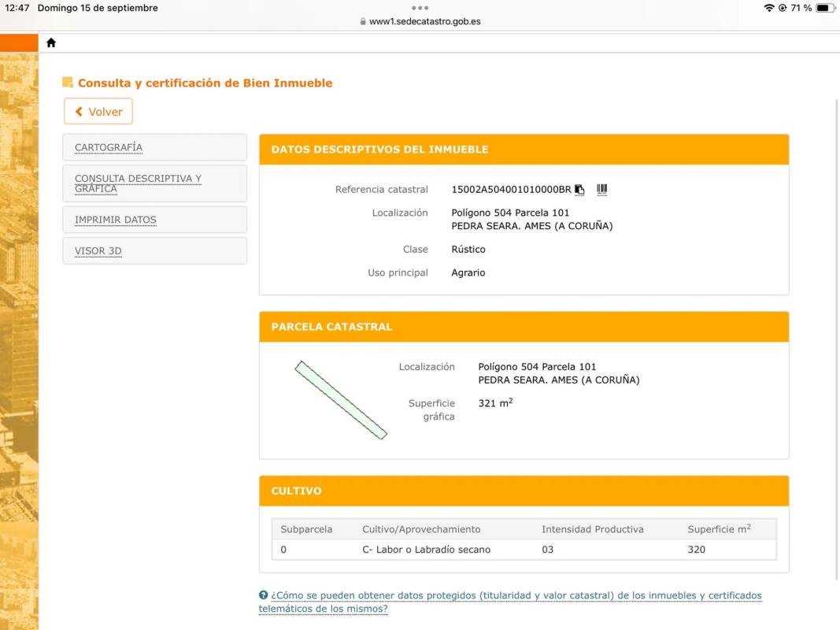Collapse the PARCELA CATASTRAL section header

[x=524, y=327]
